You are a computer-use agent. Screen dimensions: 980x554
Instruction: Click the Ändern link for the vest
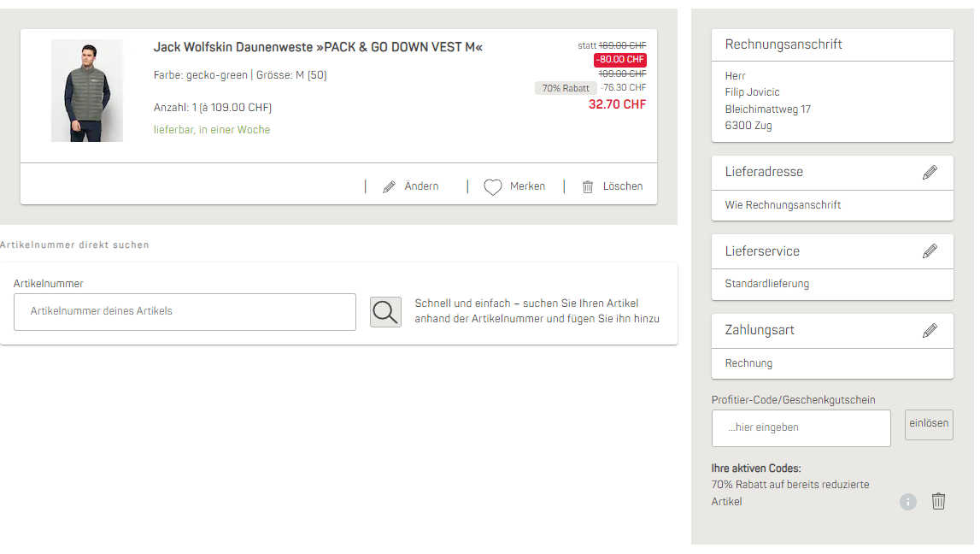[421, 186]
